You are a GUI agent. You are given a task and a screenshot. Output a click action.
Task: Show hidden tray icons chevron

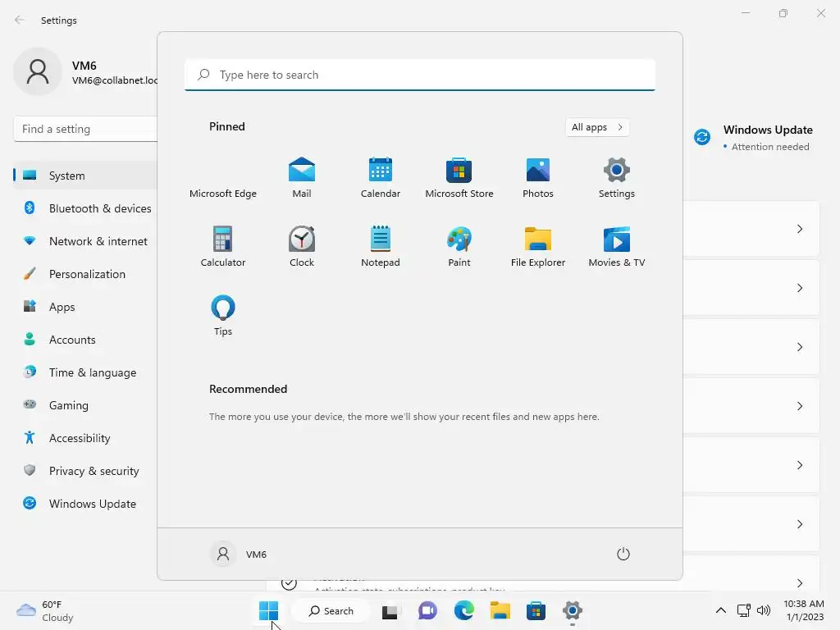pos(721,610)
